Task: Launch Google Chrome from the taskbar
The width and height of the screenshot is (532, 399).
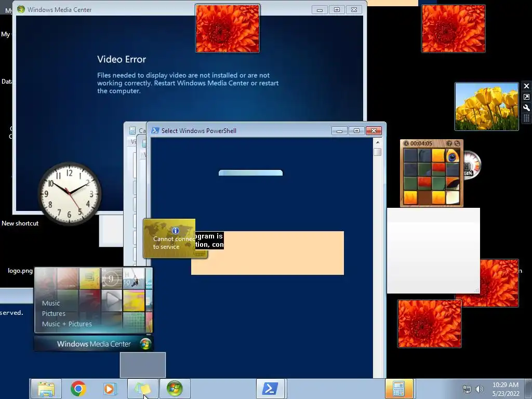Action: pyautogui.click(x=78, y=389)
